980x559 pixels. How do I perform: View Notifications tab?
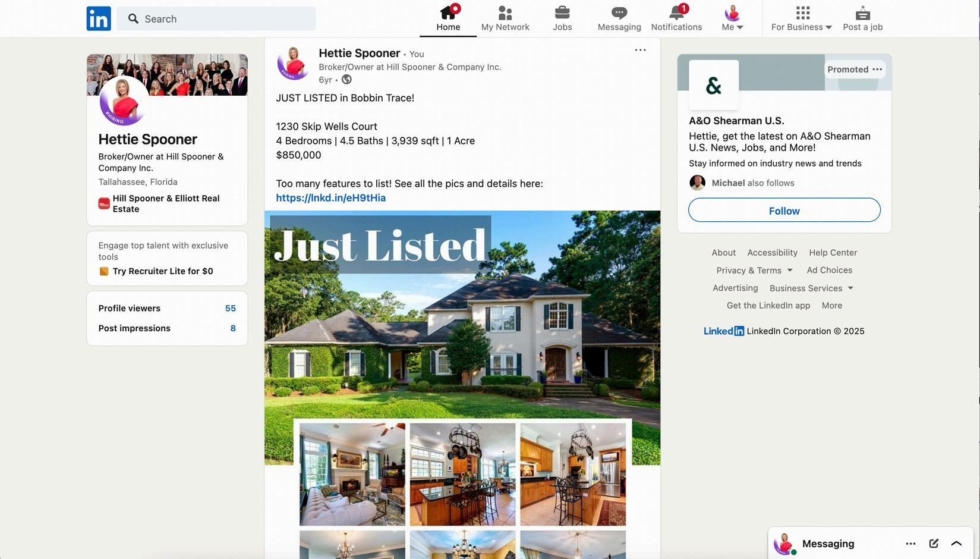click(676, 18)
